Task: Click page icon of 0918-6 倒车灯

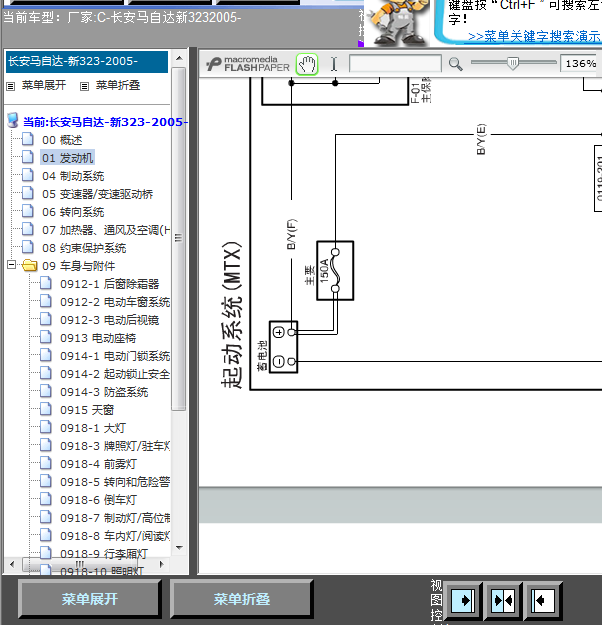Action: pos(46,499)
